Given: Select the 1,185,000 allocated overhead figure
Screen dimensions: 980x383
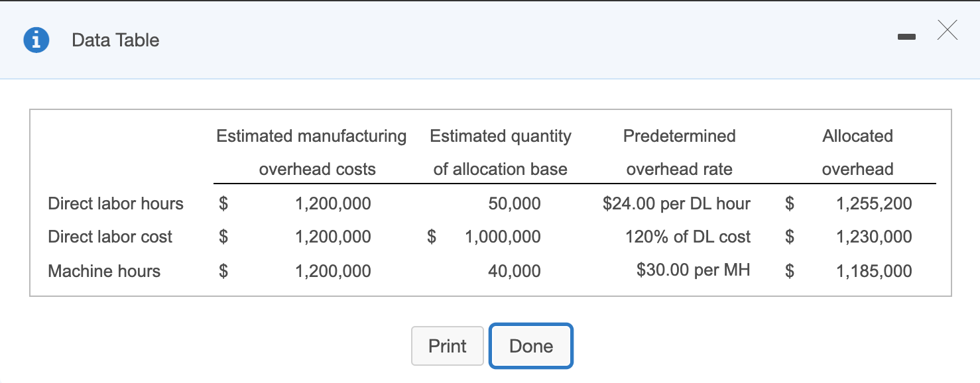Looking at the screenshot, I should (x=874, y=270).
